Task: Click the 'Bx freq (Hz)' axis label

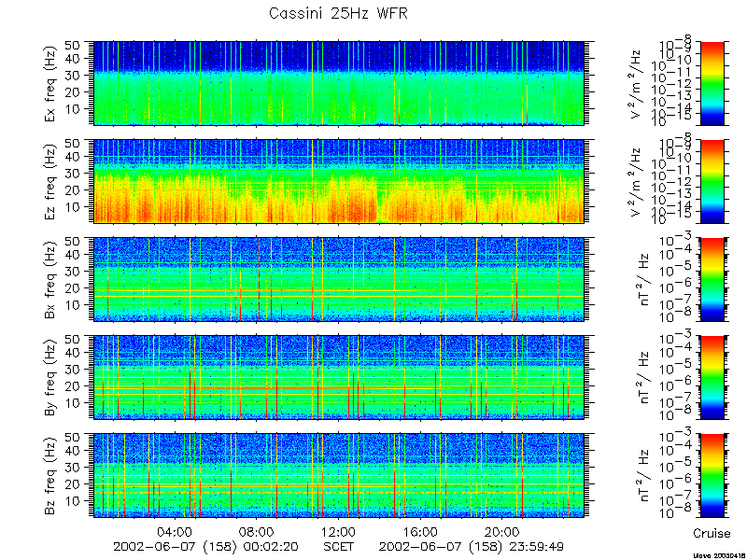Action: pos(50,279)
